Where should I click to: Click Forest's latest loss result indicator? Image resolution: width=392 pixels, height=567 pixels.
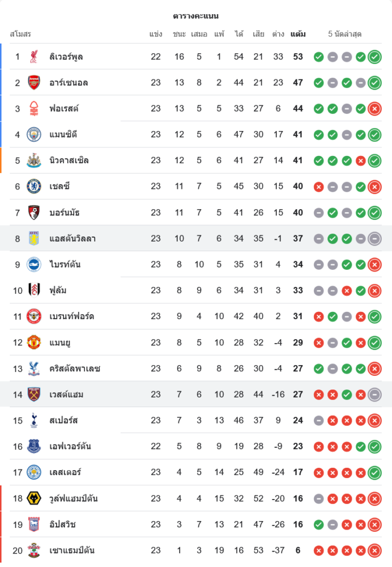(x=374, y=109)
